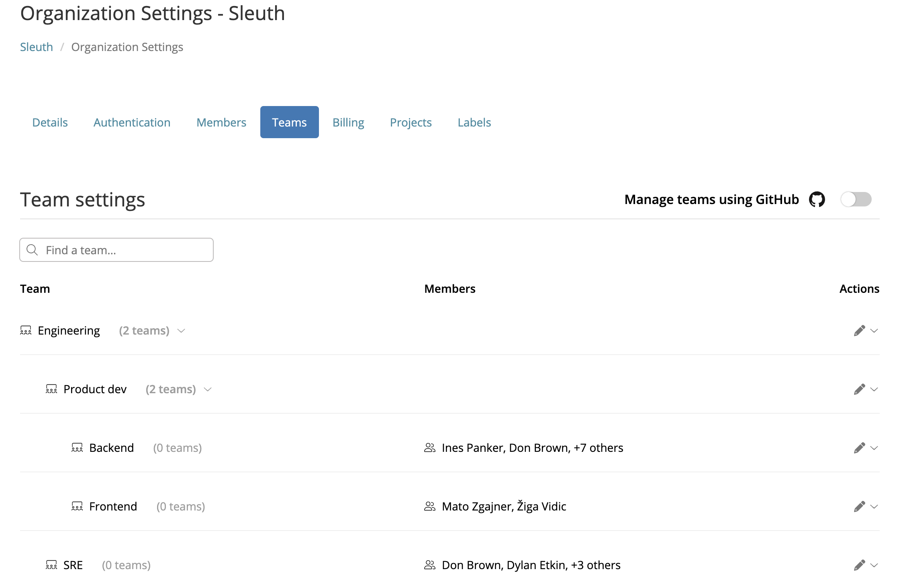Open actions dropdown arrow for SRE row

coord(874,565)
